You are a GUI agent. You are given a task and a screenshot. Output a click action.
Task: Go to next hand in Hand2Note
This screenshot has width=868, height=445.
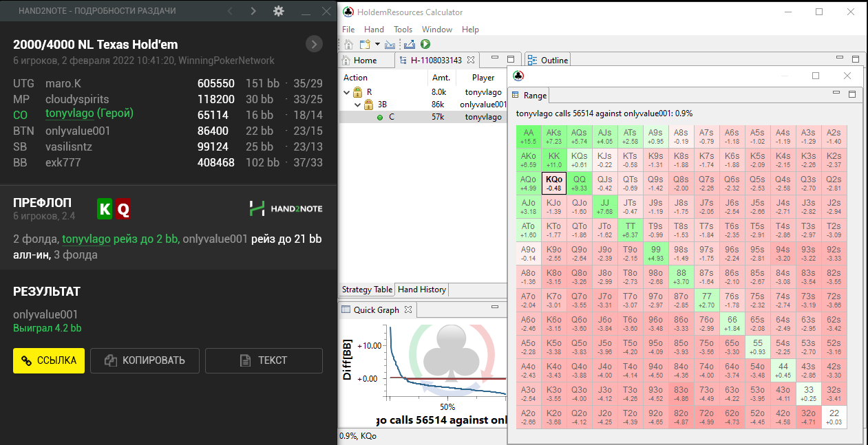253,11
